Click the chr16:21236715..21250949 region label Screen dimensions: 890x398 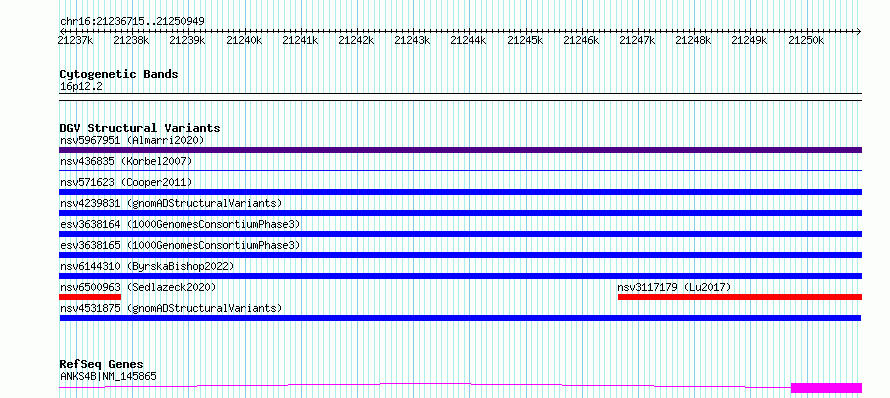132,22
